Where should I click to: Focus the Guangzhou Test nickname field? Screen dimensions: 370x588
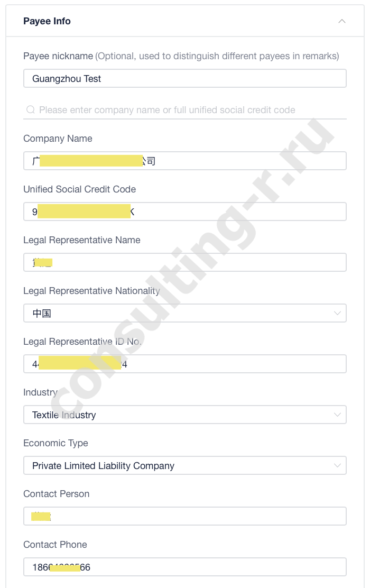tap(185, 78)
